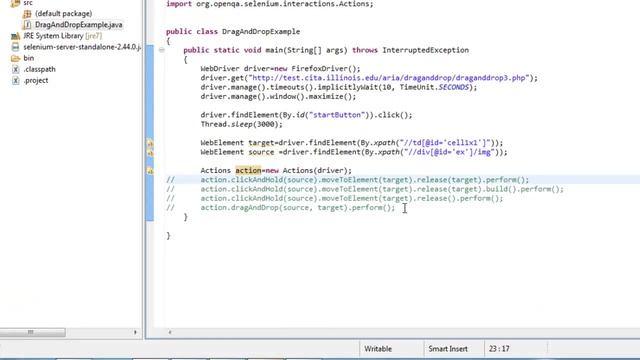Click the implicitlyWait(10, TimeUnit.SECONDS) statement
Screen dimensions: 640x360
click(x=338, y=87)
